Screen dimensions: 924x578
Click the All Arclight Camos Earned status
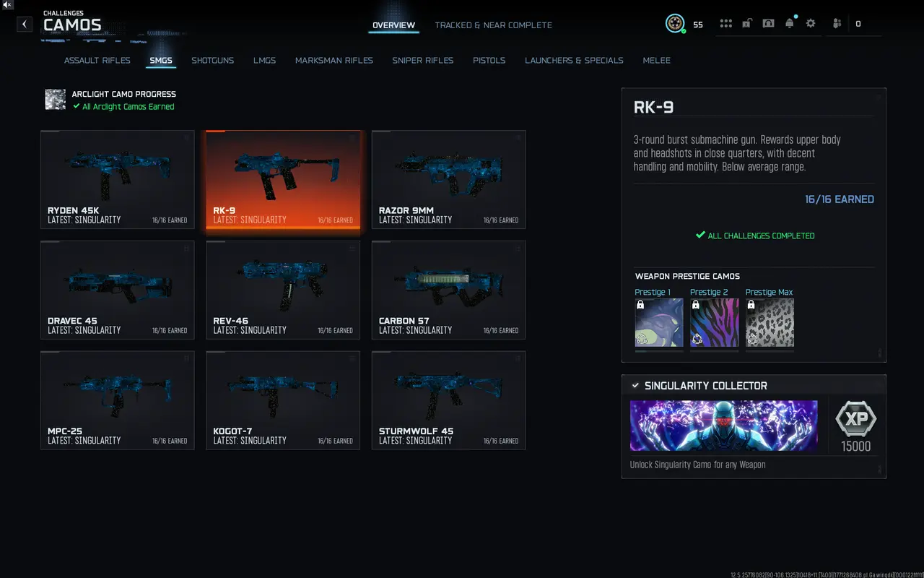click(x=128, y=107)
